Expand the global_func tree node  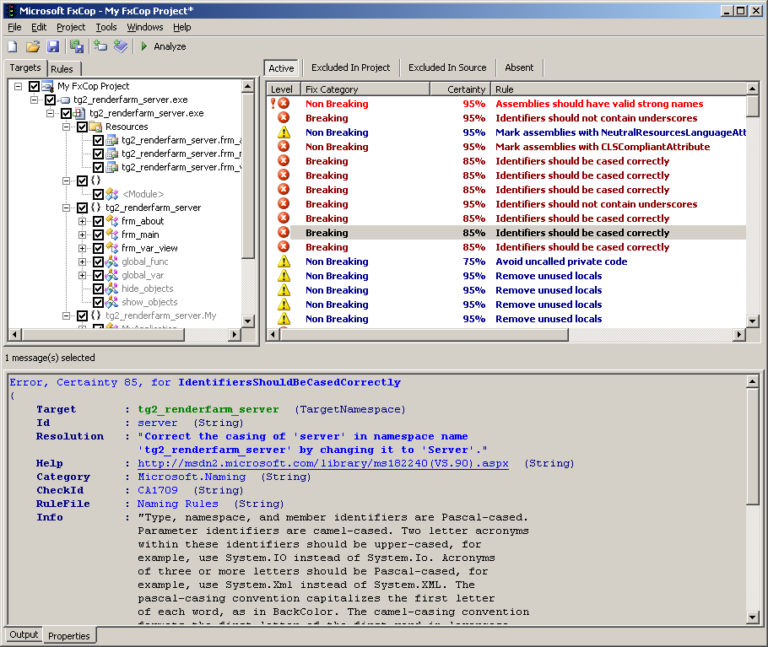[82, 262]
